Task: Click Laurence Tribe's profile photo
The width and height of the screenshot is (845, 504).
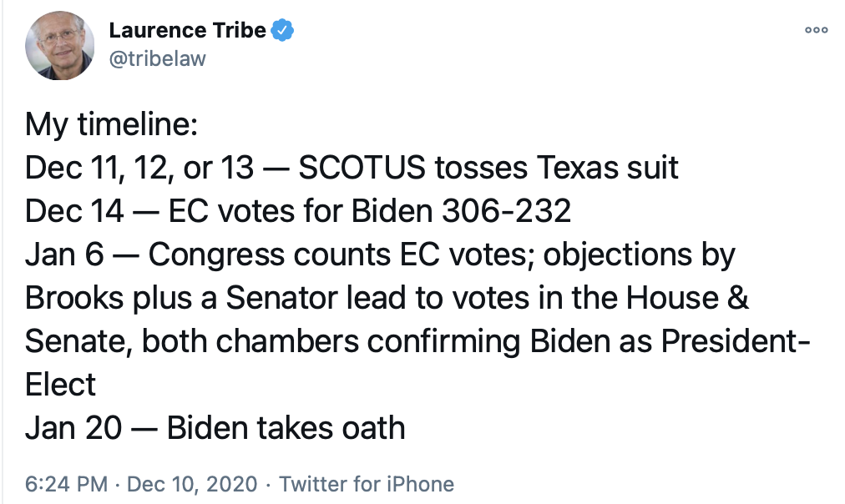Action: (59, 46)
